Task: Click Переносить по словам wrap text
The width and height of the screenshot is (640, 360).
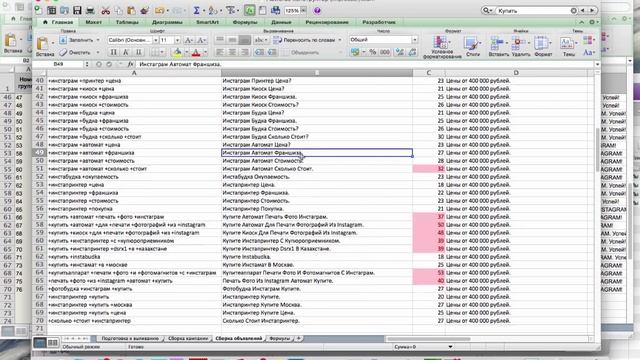Action: (x=307, y=40)
